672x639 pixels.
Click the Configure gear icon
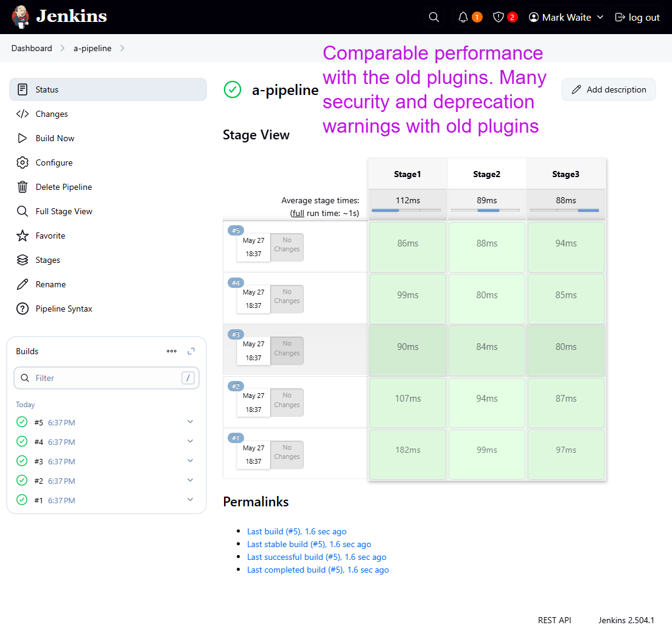coord(23,162)
